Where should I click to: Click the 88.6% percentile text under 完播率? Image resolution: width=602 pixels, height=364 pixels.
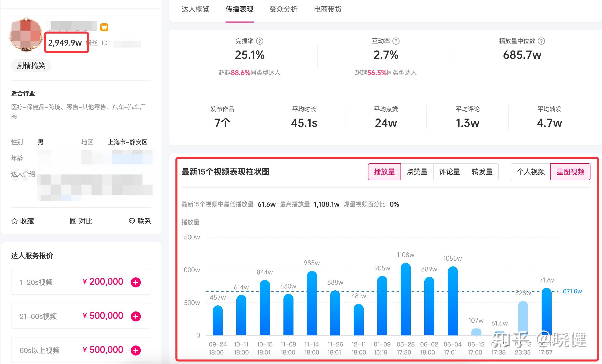click(241, 73)
